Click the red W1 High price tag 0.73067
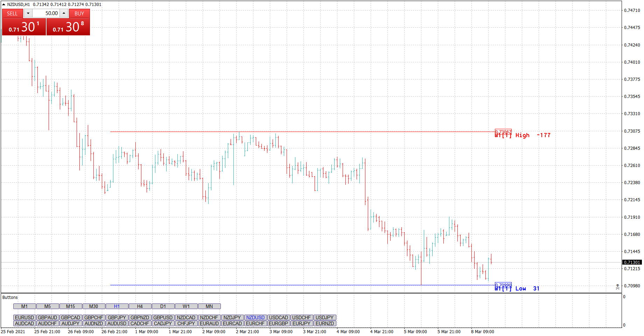644x336 pixels. (503, 132)
